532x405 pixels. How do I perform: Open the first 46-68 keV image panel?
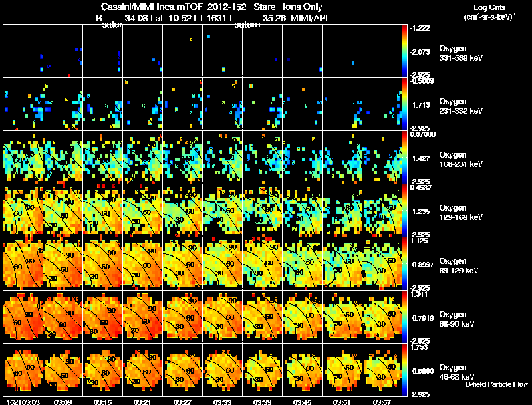[23, 370]
